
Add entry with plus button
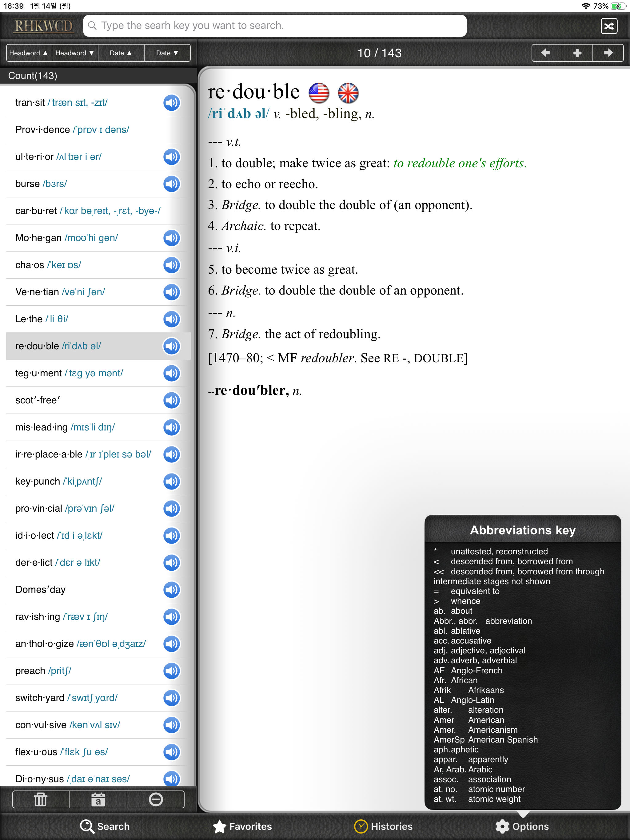click(x=577, y=53)
